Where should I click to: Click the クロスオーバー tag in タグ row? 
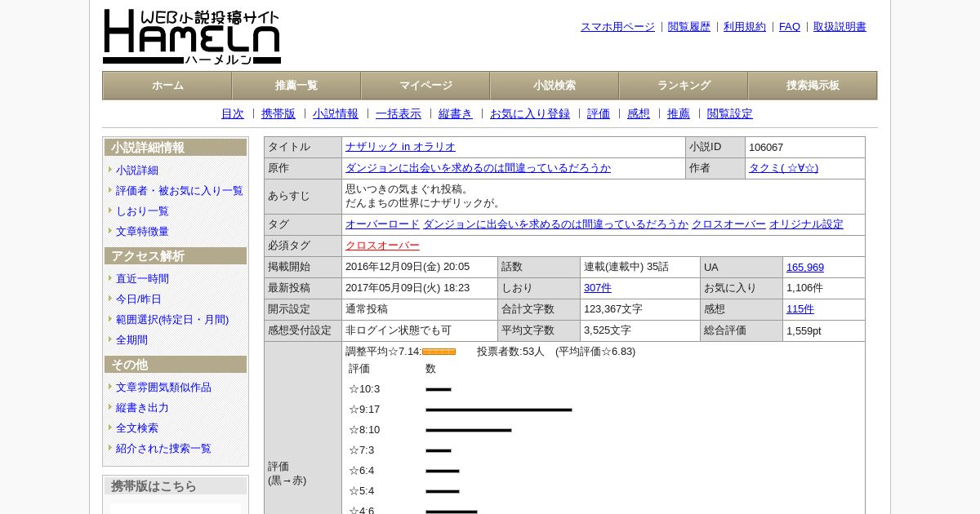[728, 224]
